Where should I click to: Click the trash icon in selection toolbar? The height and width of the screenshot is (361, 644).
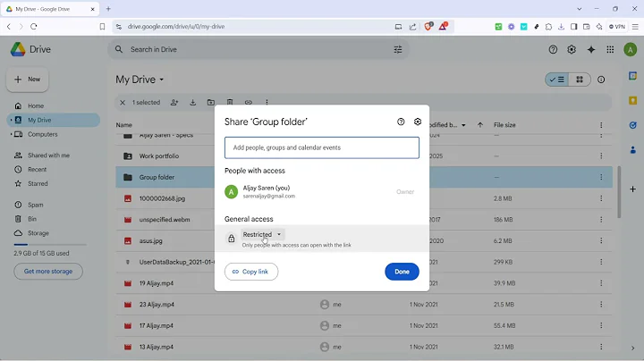pyautogui.click(x=230, y=102)
